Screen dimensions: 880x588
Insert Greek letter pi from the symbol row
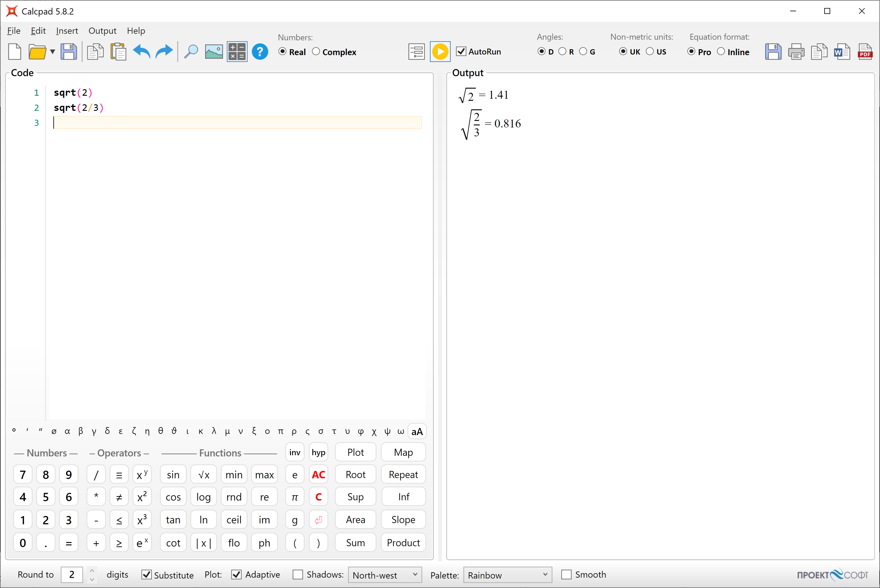(280, 431)
